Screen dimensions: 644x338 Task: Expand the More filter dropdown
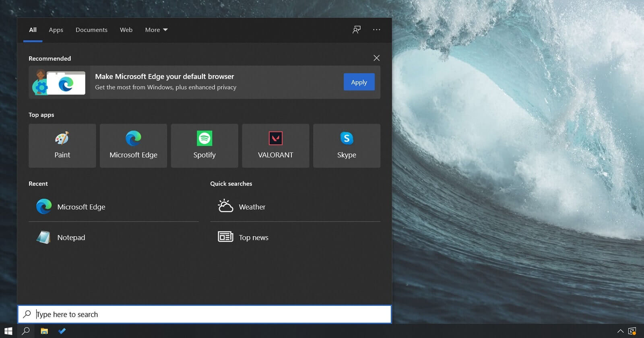(156, 30)
